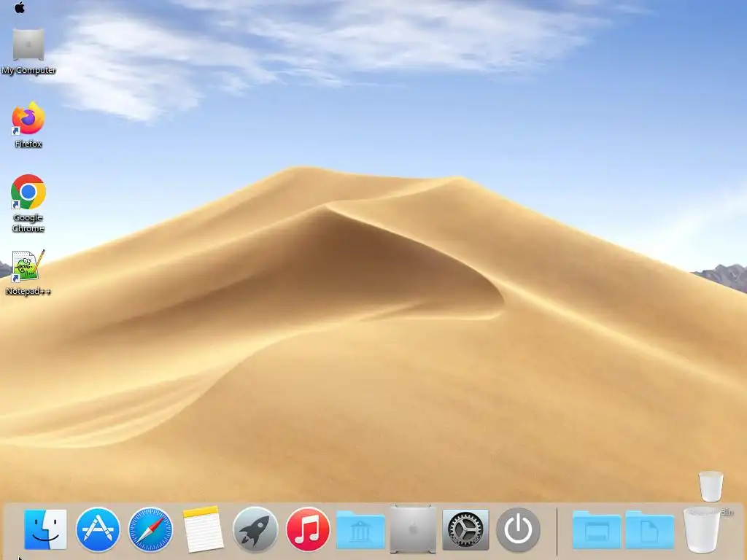Open the red Music icon in dock
The image size is (747, 560).
(308, 529)
